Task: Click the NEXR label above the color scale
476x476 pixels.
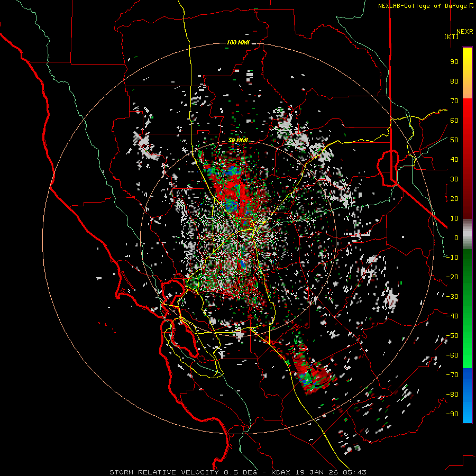Action: (x=465, y=32)
